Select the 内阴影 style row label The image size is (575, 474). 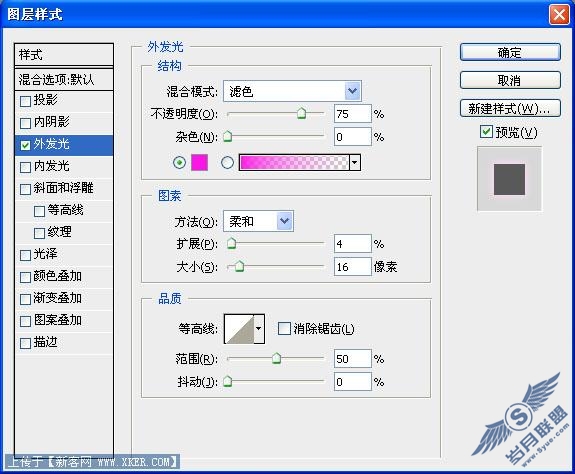pos(51,122)
